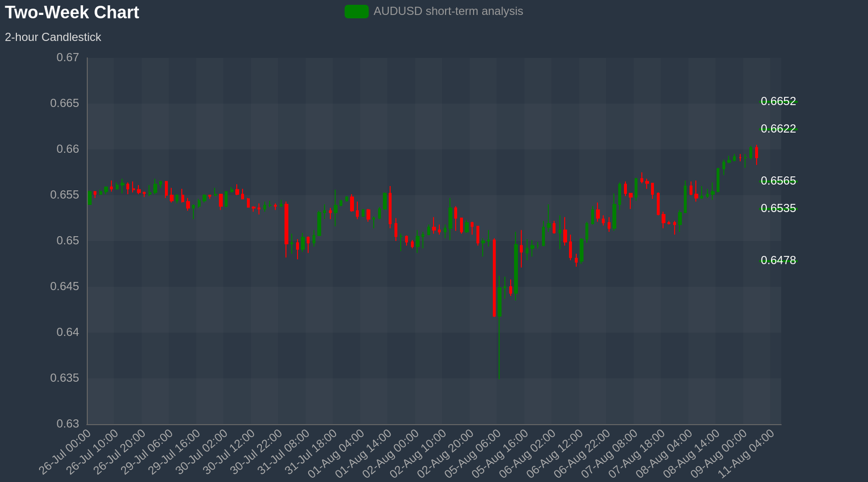Viewport: 868px width, 482px height.
Task: Click the AUDUSD short-term analysis legend label
Action: click(448, 11)
